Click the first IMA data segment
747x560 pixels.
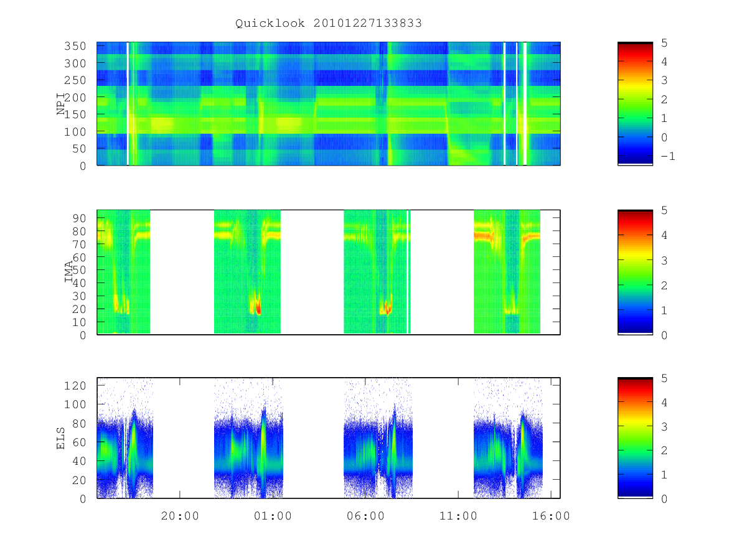tap(124, 272)
